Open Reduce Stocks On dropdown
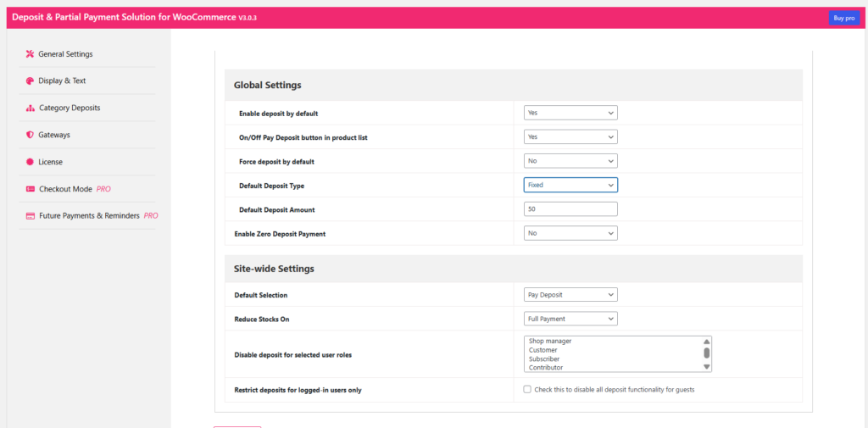This screenshot has height=428, width=868. pos(570,319)
